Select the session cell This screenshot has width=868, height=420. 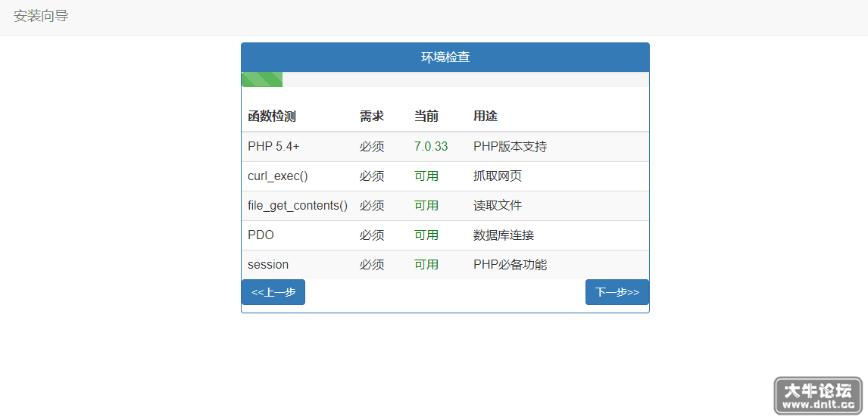click(x=268, y=265)
